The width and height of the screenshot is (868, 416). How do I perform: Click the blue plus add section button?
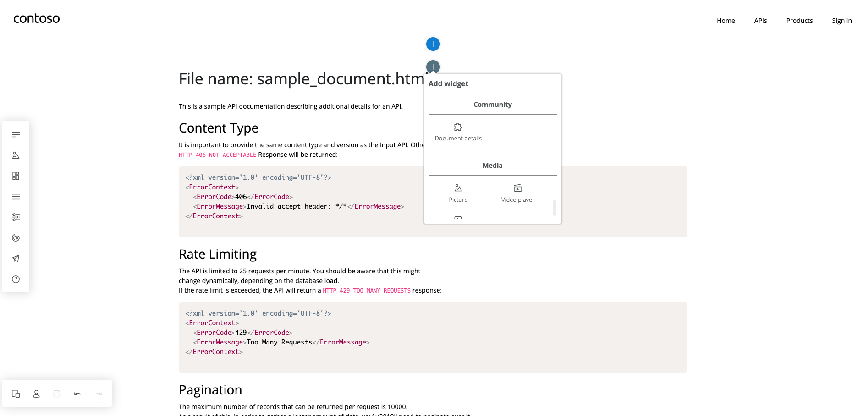coord(433,44)
